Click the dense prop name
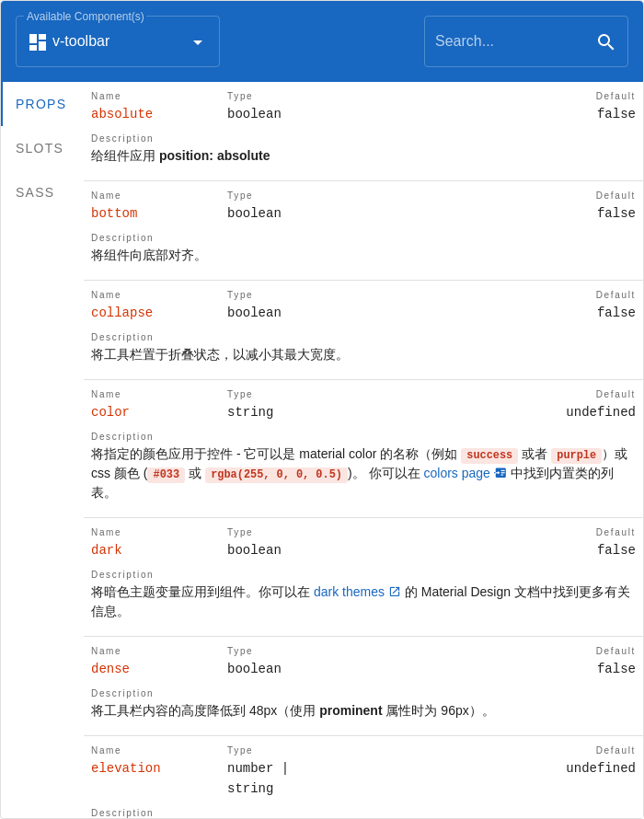Screen dimensions: 644x819 [109, 668]
